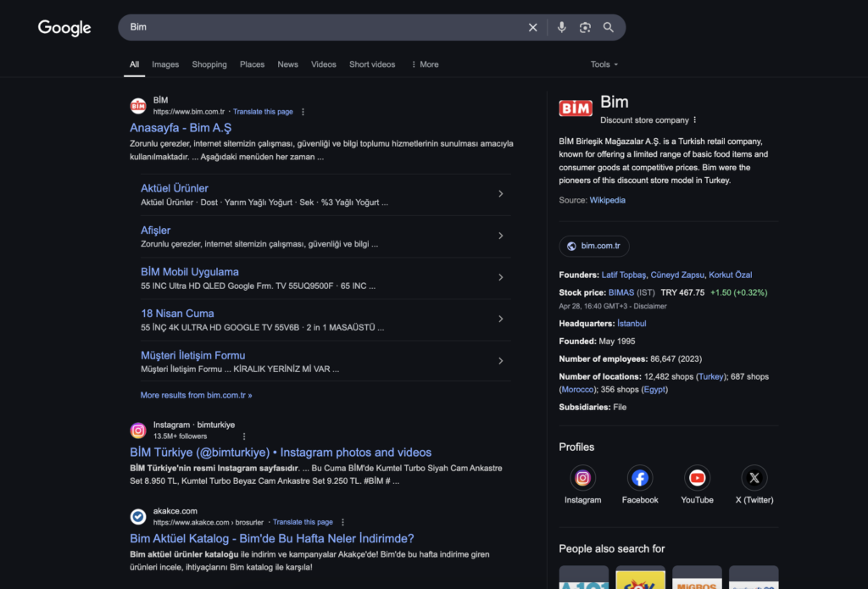868x589 pixels.
Task: Expand the BİM Mobil Uygulama chevron
Action: point(500,277)
